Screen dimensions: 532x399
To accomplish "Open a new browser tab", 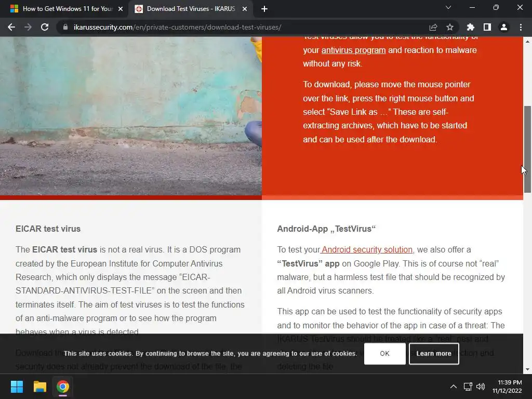I will click(x=264, y=9).
